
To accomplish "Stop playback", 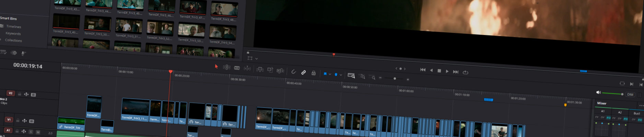I will click(x=439, y=71).
